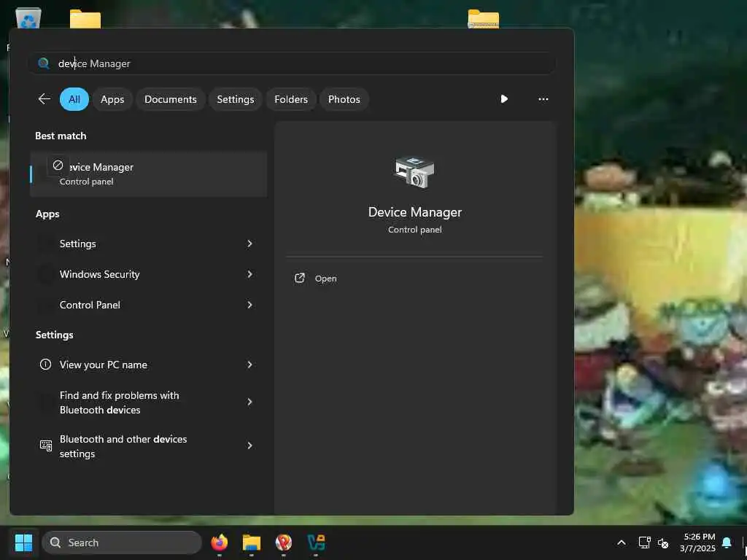This screenshot has height=560, width=747.
Task: Open the network status tray icon
Action: tap(644, 542)
